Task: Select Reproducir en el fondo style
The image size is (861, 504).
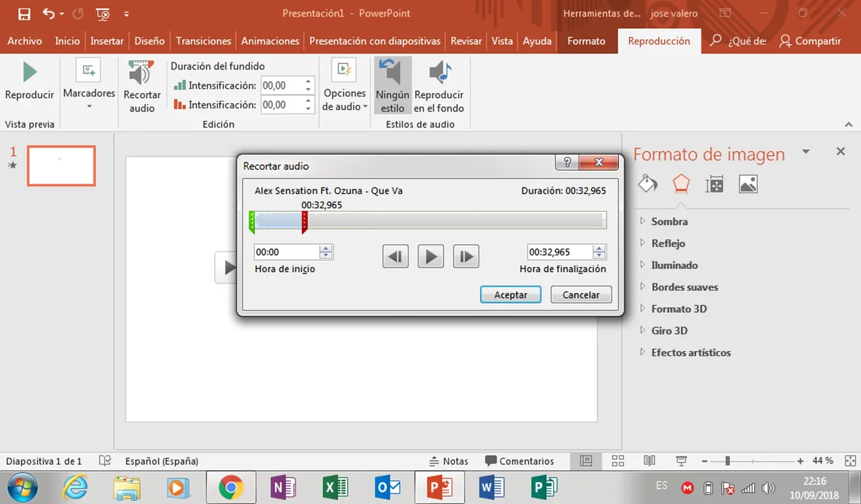Action: 439,86
